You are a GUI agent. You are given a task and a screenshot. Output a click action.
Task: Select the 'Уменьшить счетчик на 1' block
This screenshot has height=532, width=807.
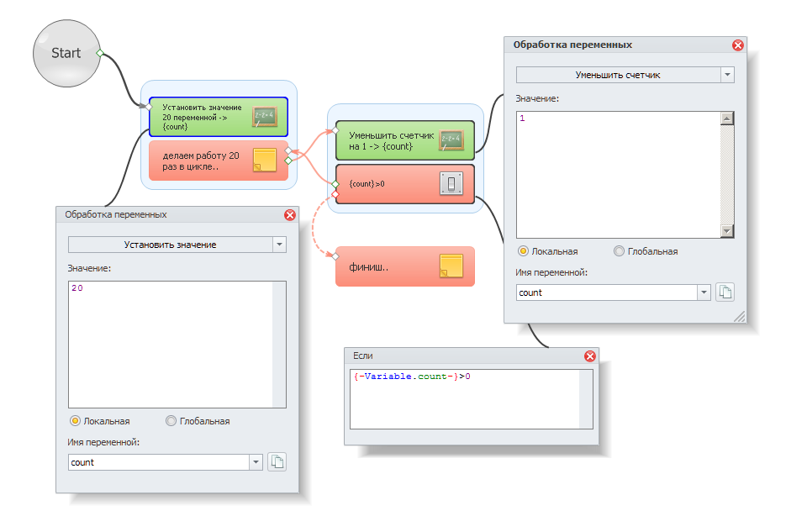tap(405, 140)
